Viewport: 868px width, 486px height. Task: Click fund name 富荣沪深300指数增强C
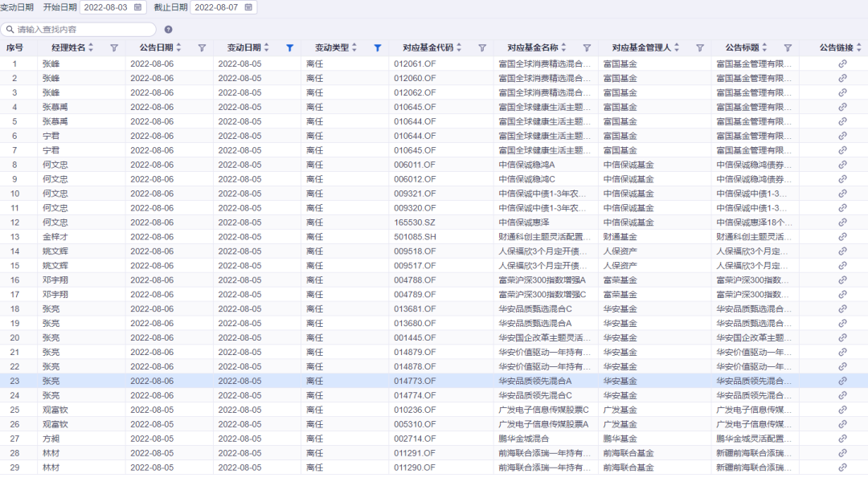click(542, 295)
